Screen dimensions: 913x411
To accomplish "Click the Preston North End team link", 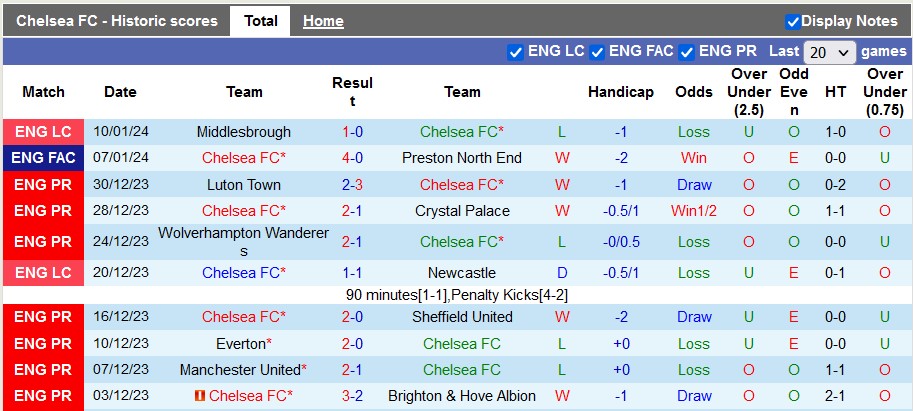I will 462,158.
